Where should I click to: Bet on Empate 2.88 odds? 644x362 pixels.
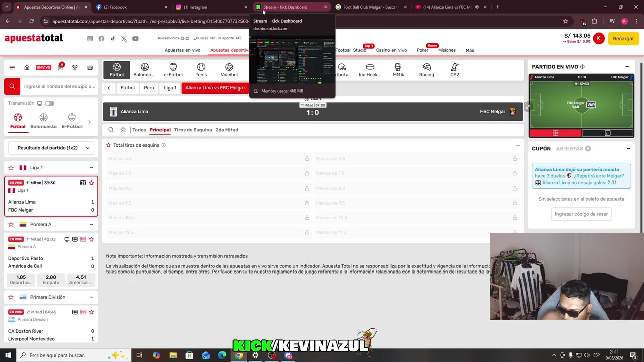(x=51, y=280)
